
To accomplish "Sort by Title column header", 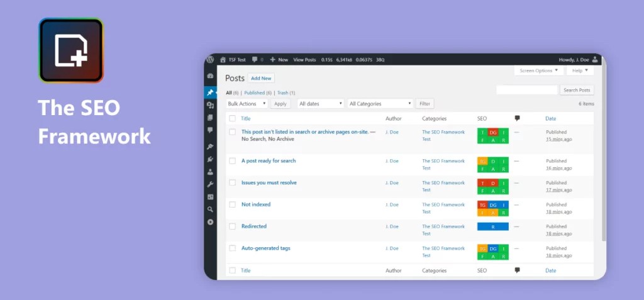I will point(246,118).
